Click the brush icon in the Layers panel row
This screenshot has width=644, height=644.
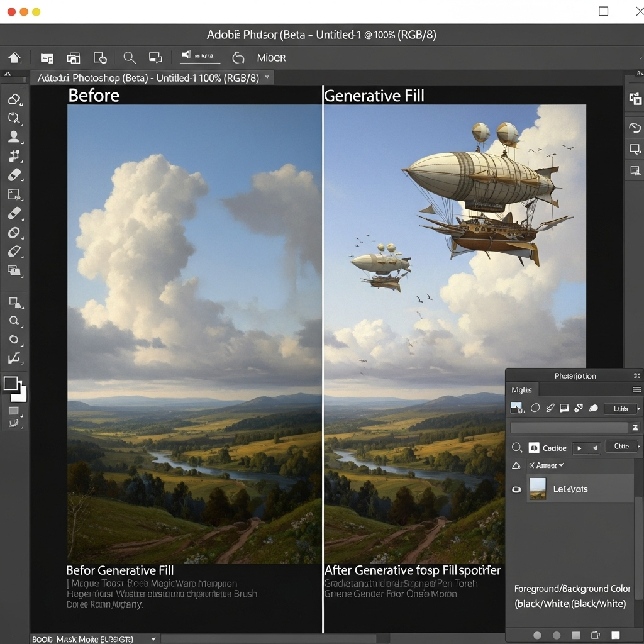[x=550, y=408]
